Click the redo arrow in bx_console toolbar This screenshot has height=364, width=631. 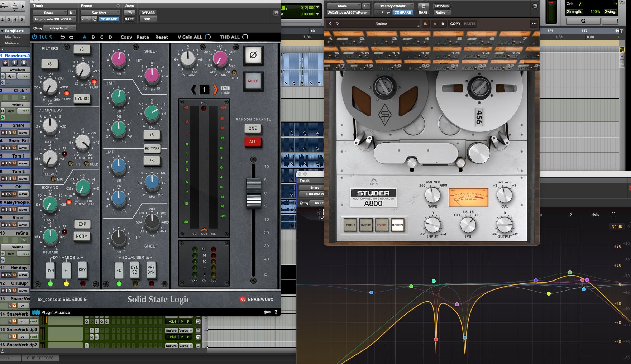pyautogui.click(x=71, y=37)
